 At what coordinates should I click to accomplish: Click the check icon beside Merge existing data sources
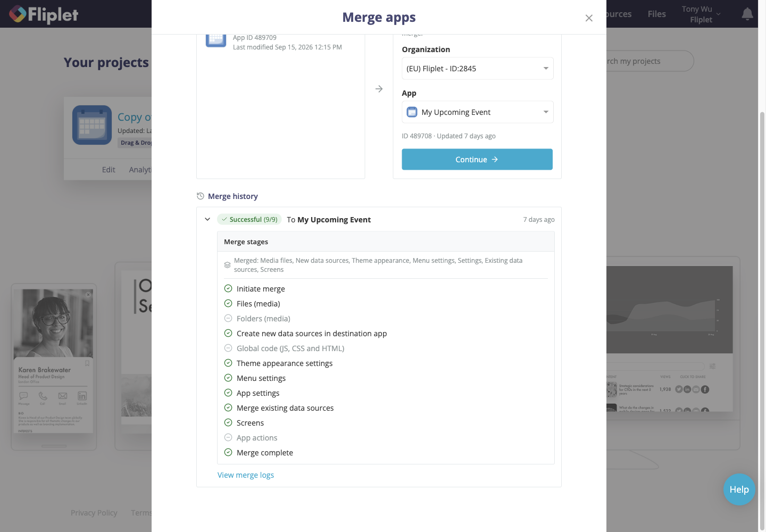pyautogui.click(x=228, y=408)
